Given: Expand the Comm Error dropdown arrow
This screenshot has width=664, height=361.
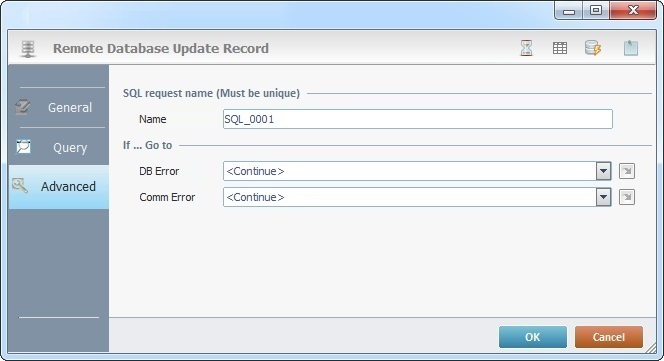Looking at the screenshot, I should click(x=603, y=197).
